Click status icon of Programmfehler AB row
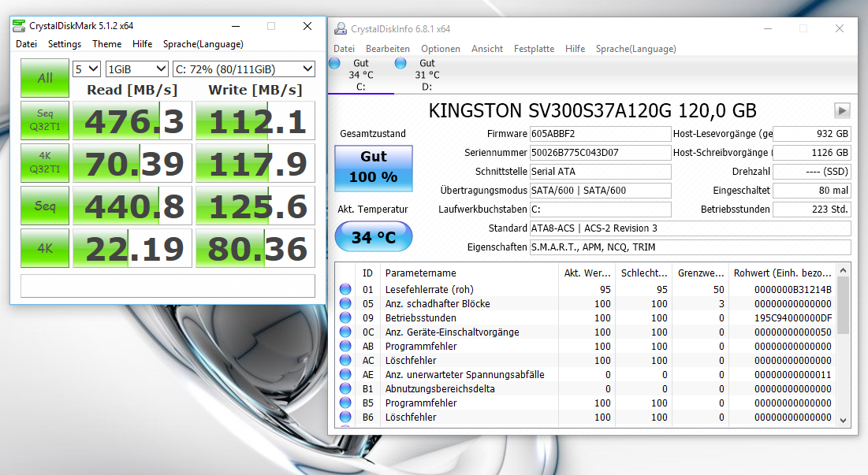The height and width of the screenshot is (475, 868). click(x=345, y=346)
